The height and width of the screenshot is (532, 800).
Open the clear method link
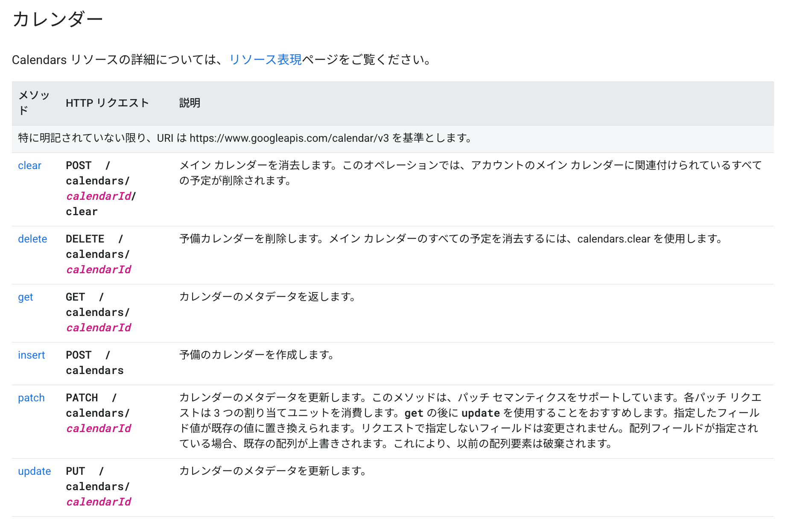(29, 166)
